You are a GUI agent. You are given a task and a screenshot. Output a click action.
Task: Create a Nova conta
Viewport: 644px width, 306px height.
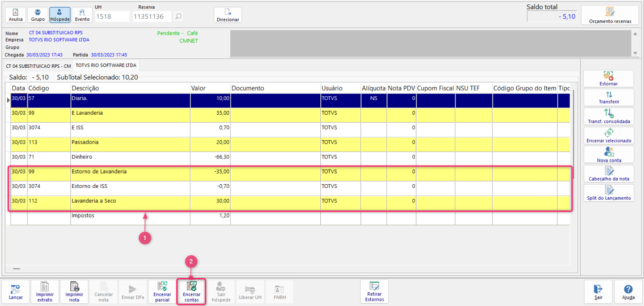[x=609, y=155]
